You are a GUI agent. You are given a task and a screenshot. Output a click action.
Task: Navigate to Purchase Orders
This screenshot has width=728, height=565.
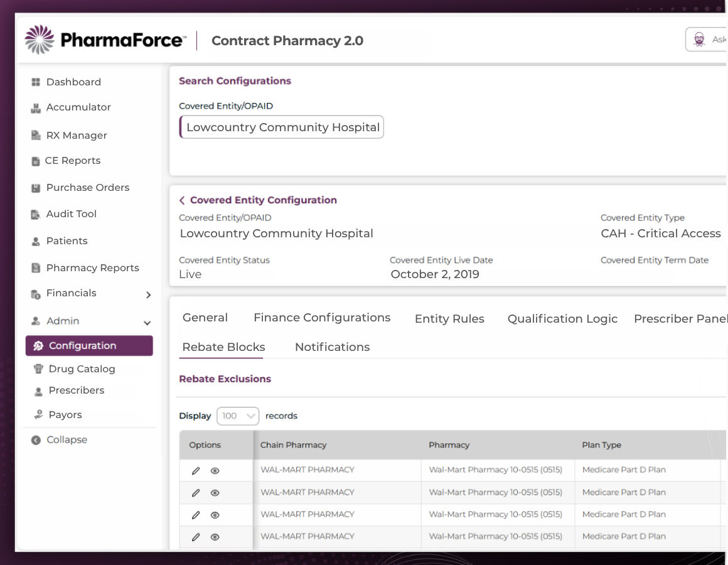point(88,188)
